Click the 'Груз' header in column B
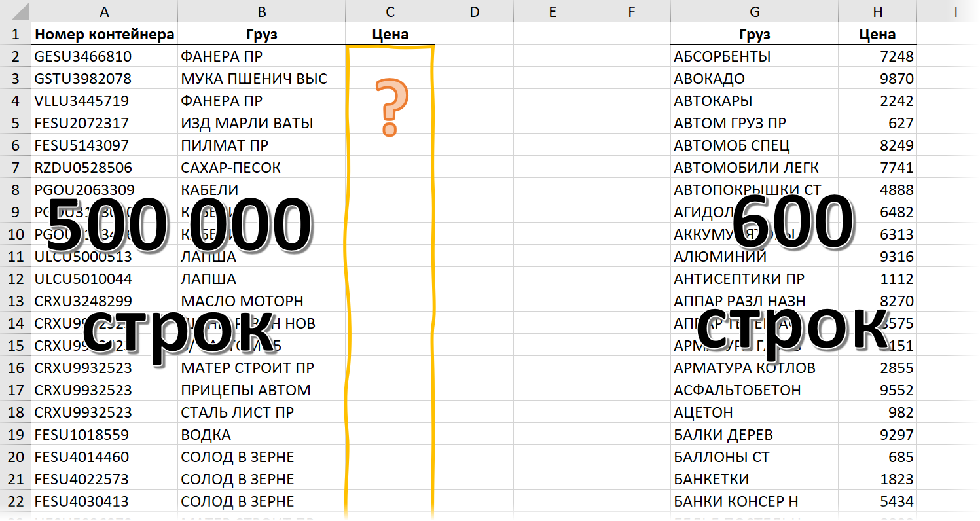980x521 pixels. [261, 34]
